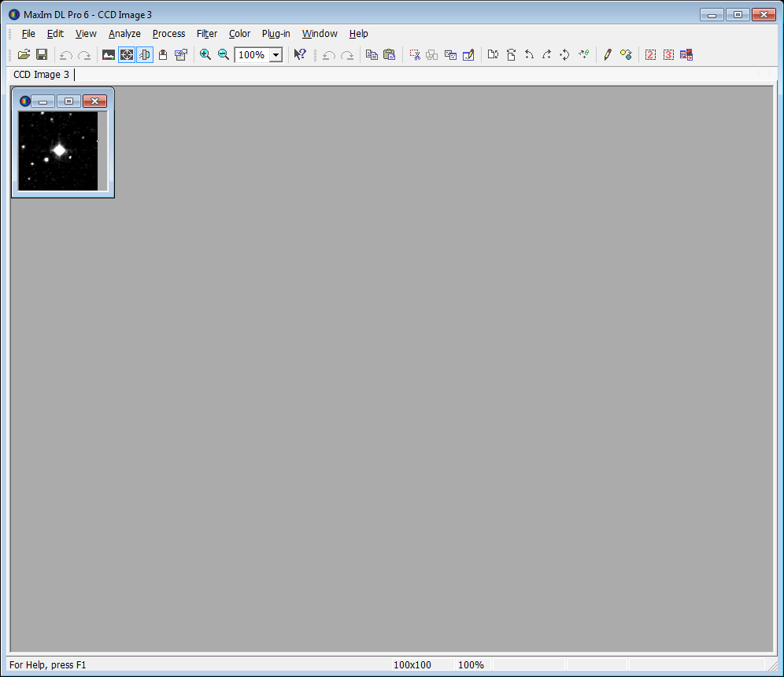Click the child window color wheel icon

point(24,102)
